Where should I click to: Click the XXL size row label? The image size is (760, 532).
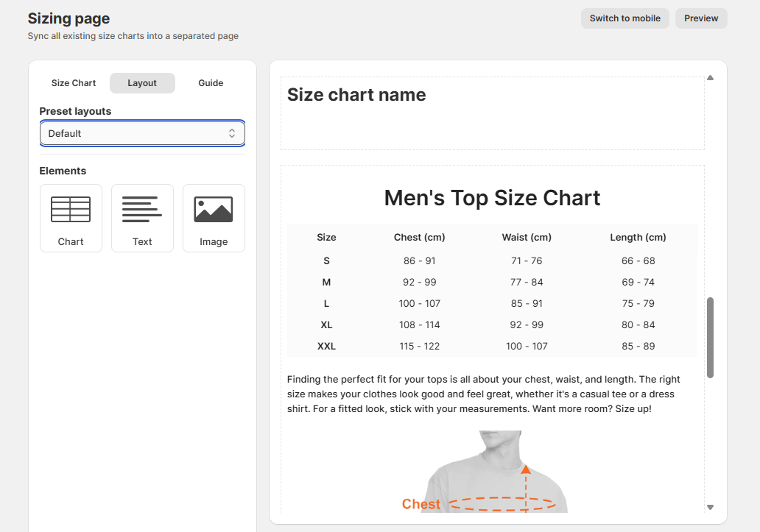(326, 346)
